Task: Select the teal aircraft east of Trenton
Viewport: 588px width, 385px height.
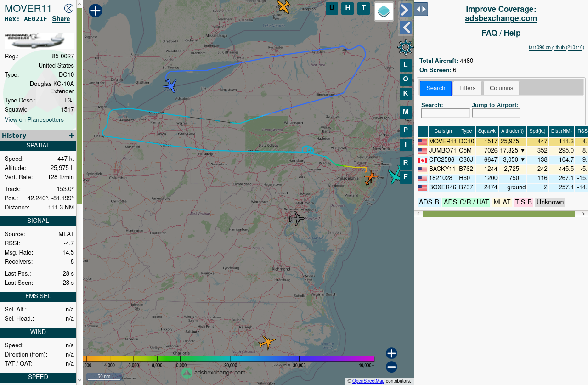Action: point(394,175)
